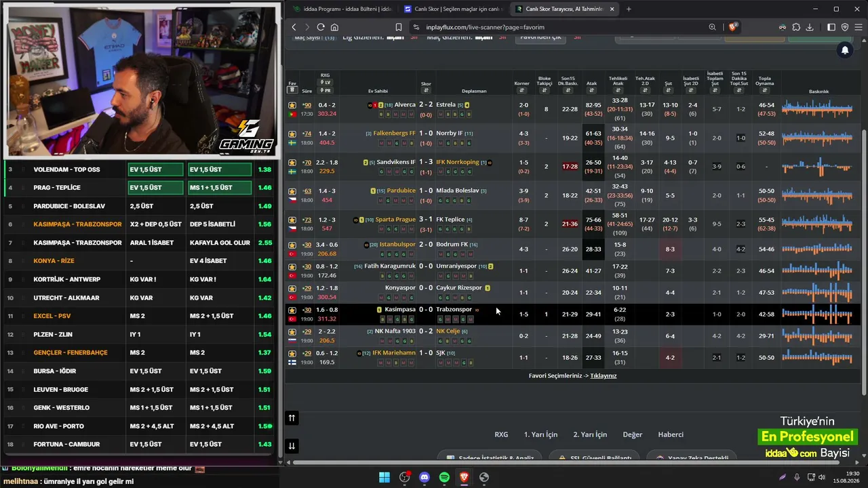
Task: Open the browser extensions puzzle icon
Action: (x=796, y=27)
